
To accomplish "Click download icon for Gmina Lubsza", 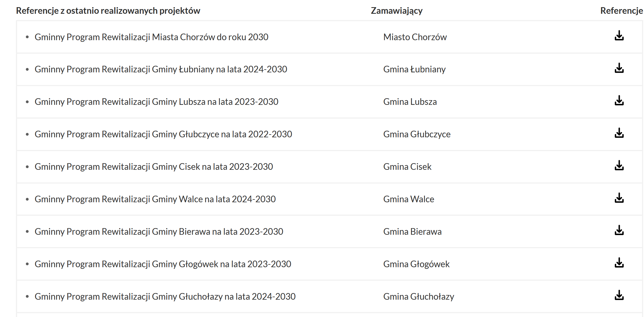I will tap(619, 101).
